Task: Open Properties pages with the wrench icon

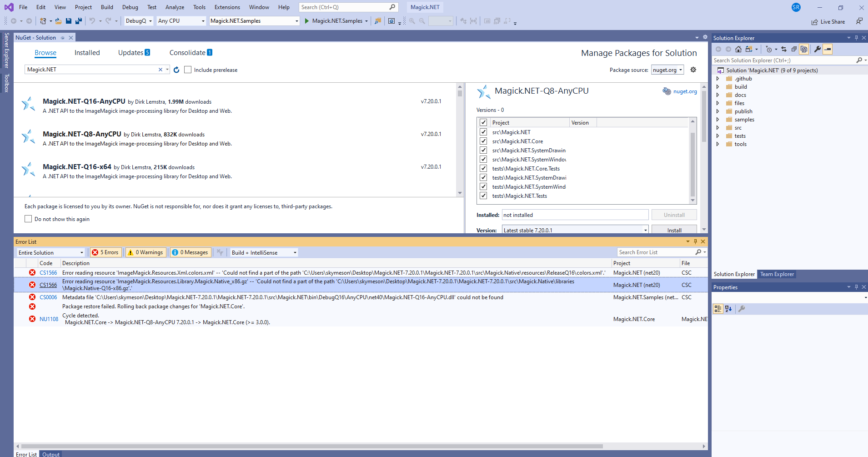Action: (818, 49)
